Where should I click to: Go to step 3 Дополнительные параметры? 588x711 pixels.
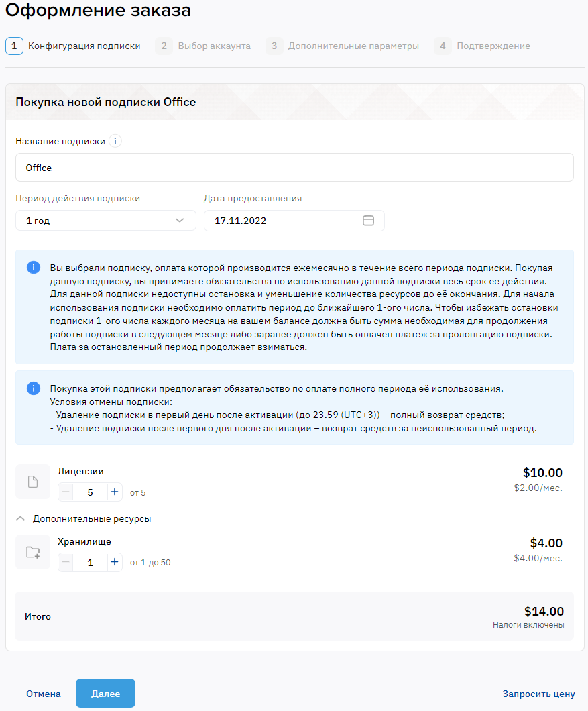point(343,46)
